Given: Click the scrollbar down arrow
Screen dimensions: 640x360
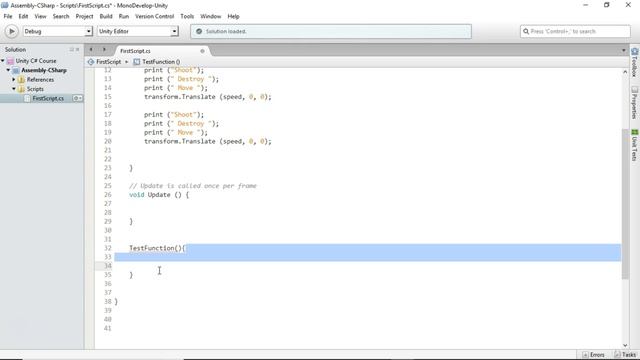Looking at the screenshot, I should click(625, 345).
